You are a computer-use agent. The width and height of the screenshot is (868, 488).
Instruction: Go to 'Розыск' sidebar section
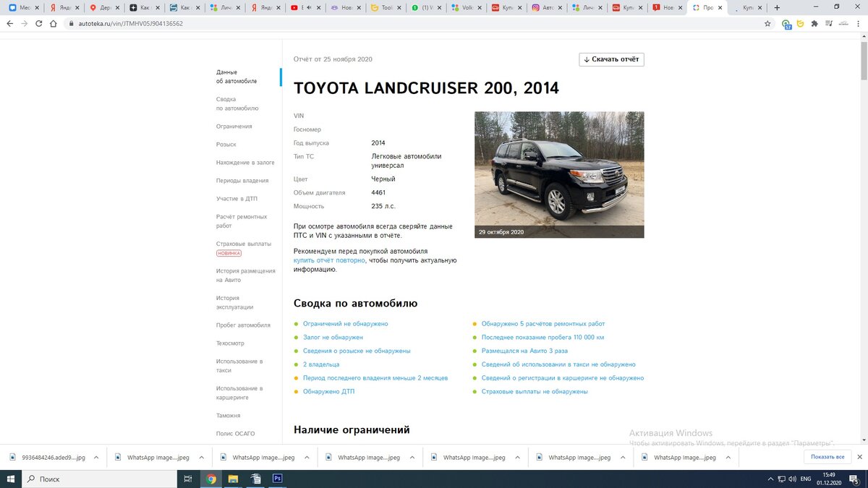[226, 145]
